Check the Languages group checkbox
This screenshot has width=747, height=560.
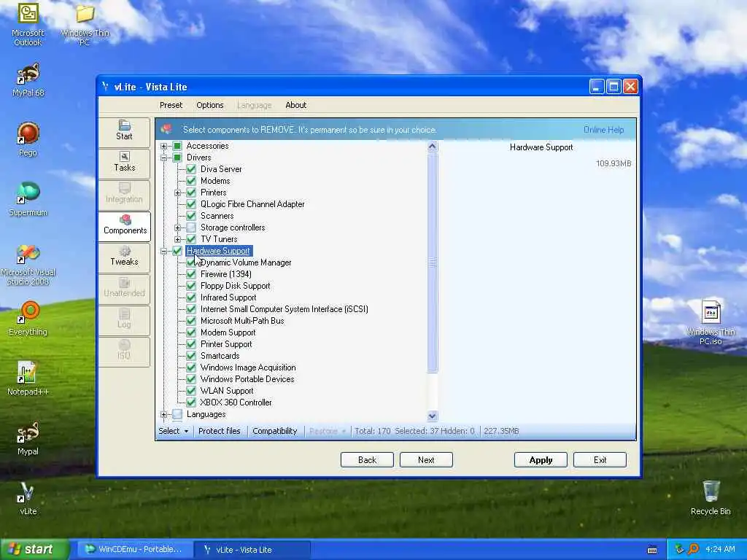[177, 414]
